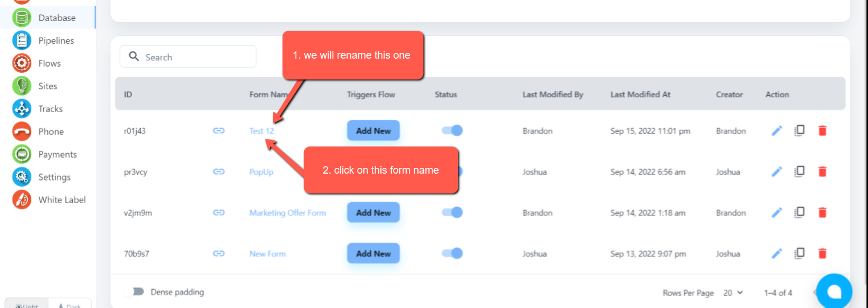The width and height of the screenshot is (868, 308).
Task: Toggle status switch for Test 12
Action: [452, 130]
